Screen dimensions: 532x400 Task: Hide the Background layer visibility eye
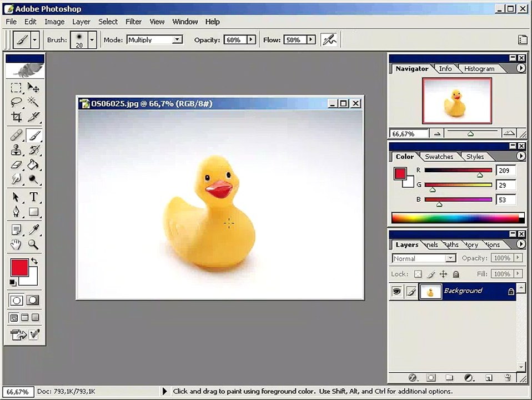397,291
